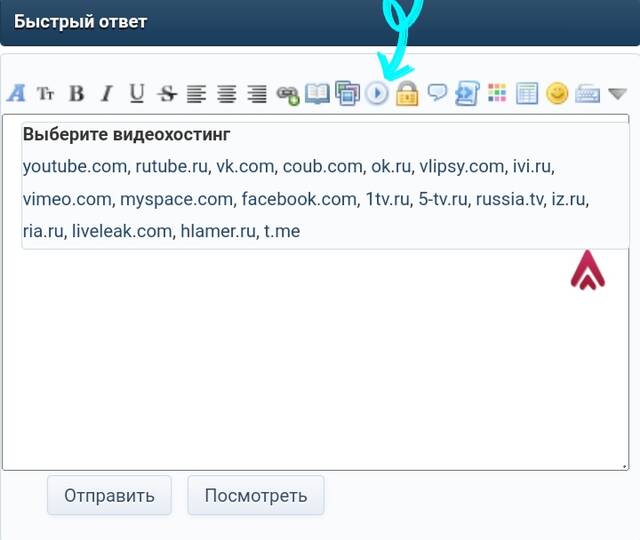Click the keyboard icon
The height and width of the screenshot is (540, 640).
tap(587, 93)
